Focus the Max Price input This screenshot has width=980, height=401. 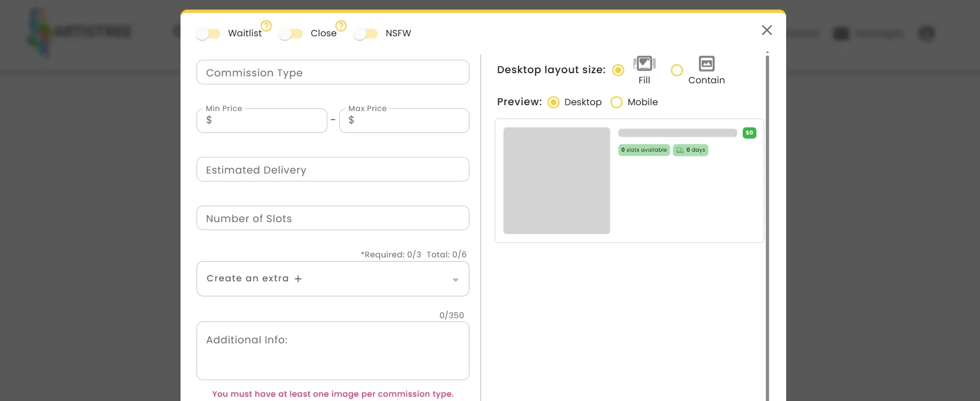[404, 121]
